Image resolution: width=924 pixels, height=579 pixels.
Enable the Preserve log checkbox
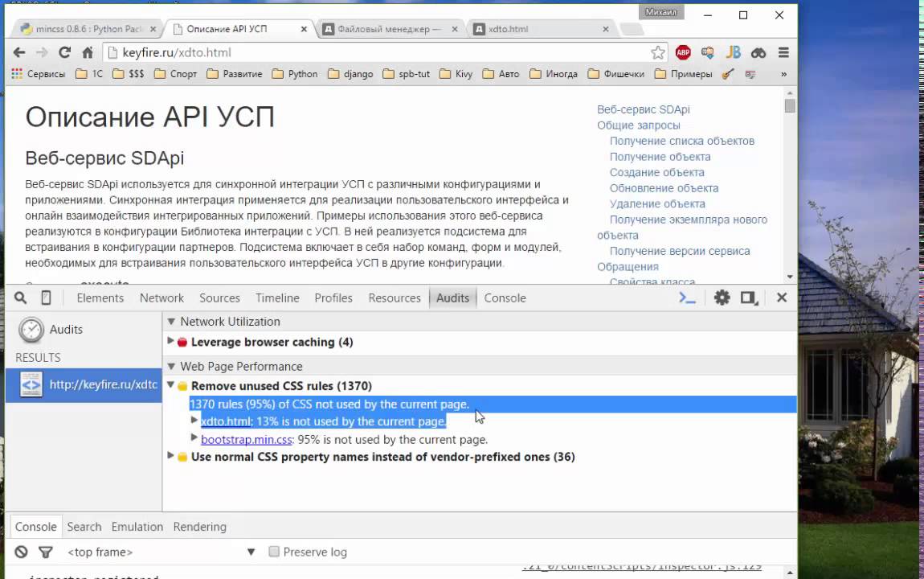pos(273,552)
